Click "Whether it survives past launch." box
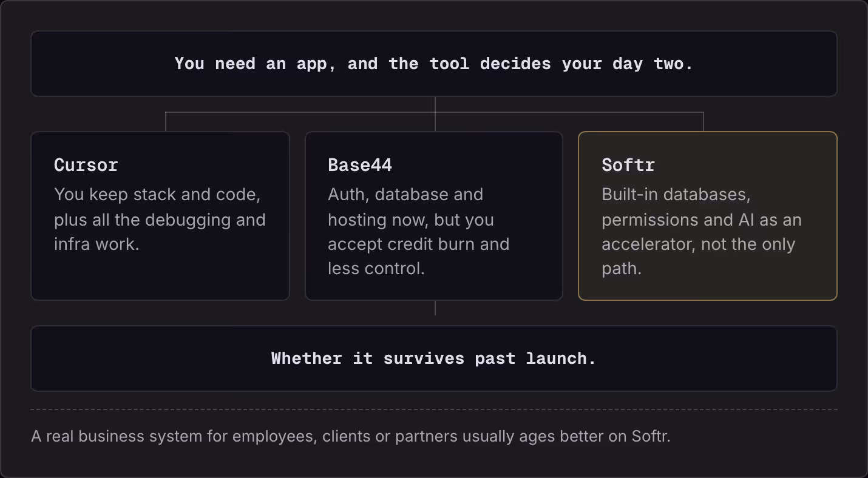This screenshot has height=478, width=868. [433, 358]
